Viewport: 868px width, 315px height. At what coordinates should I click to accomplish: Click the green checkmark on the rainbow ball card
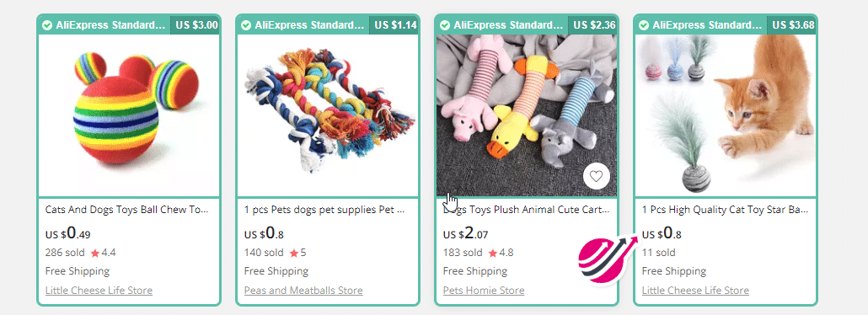(x=47, y=25)
